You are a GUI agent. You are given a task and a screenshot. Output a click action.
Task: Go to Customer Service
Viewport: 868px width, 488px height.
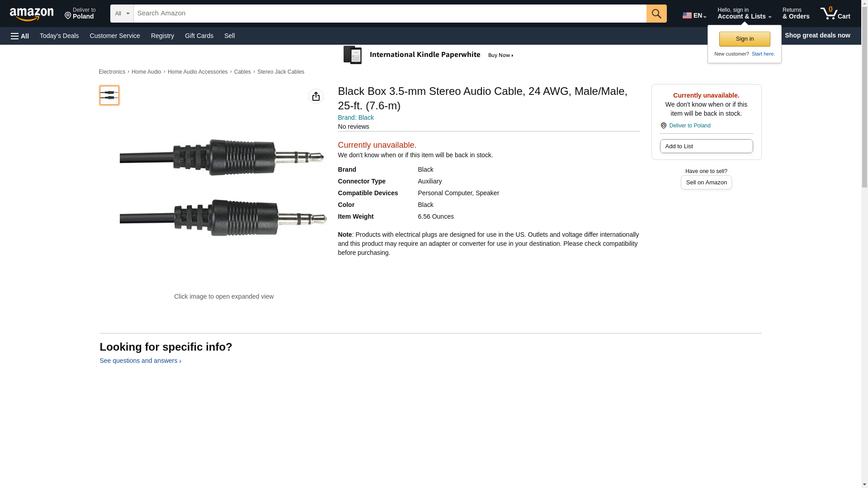(115, 36)
